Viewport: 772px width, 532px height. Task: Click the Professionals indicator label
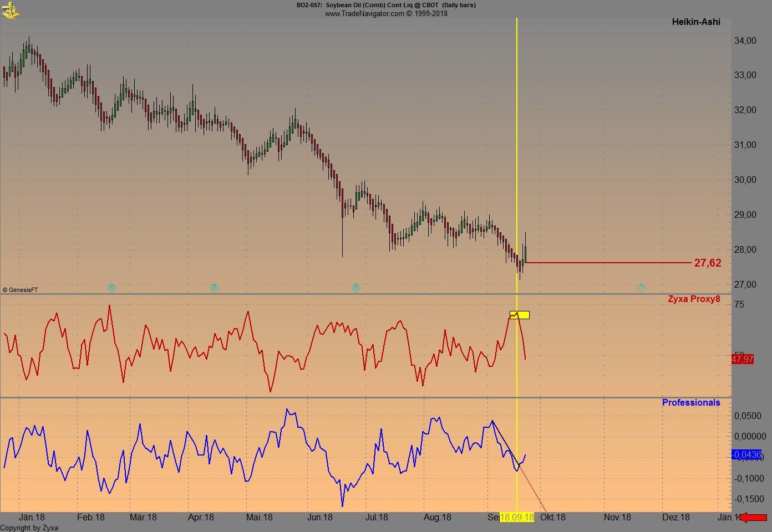[690, 403]
